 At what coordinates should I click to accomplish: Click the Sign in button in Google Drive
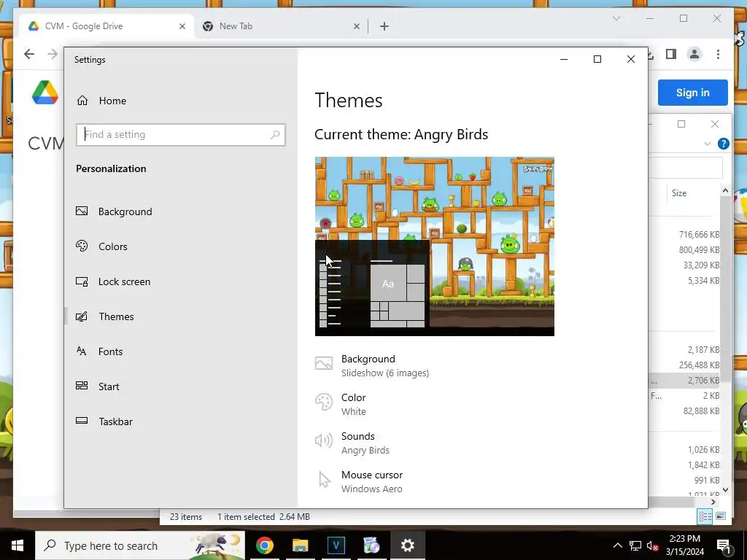(x=693, y=93)
